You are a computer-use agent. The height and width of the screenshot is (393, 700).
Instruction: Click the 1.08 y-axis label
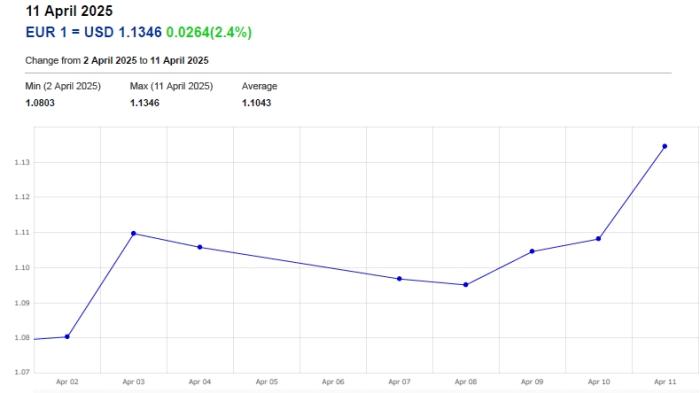pyautogui.click(x=22, y=338)
